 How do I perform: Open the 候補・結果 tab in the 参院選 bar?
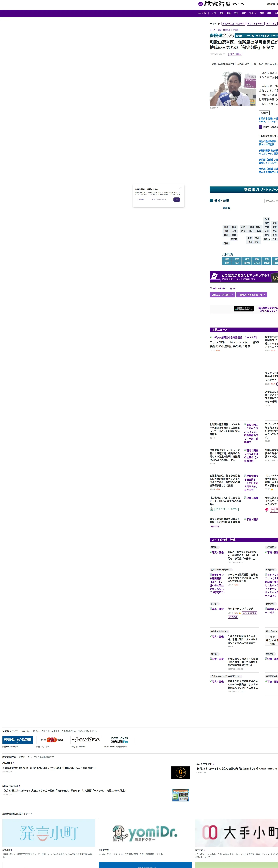tap(263, 36)
